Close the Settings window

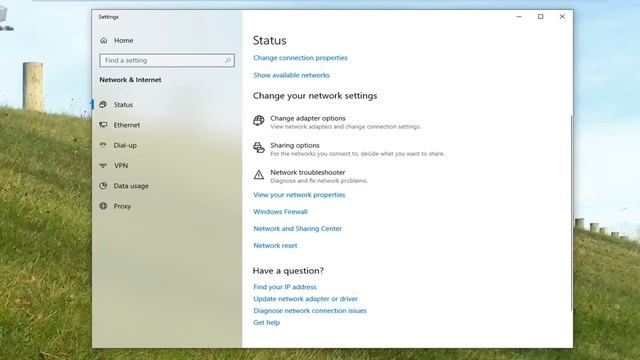[x=562, y=17]
